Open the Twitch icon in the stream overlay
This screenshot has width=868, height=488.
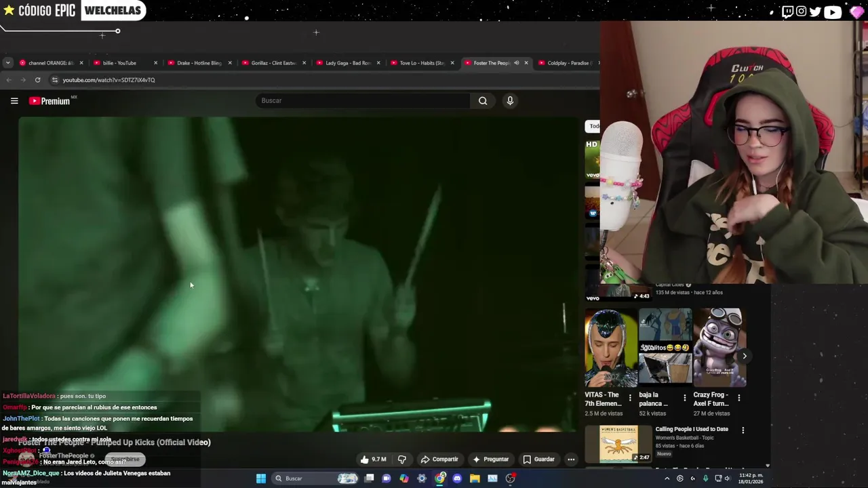787,12
